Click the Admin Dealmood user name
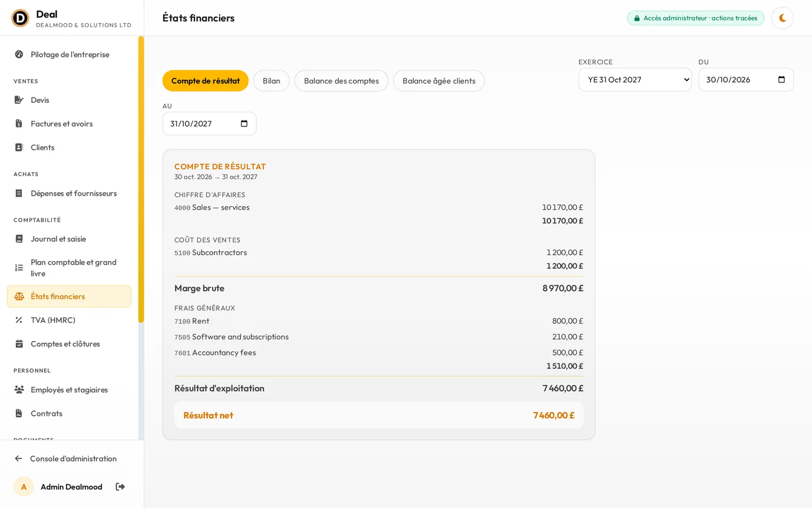Screen dimensions: 812x508 click(72, 487)
